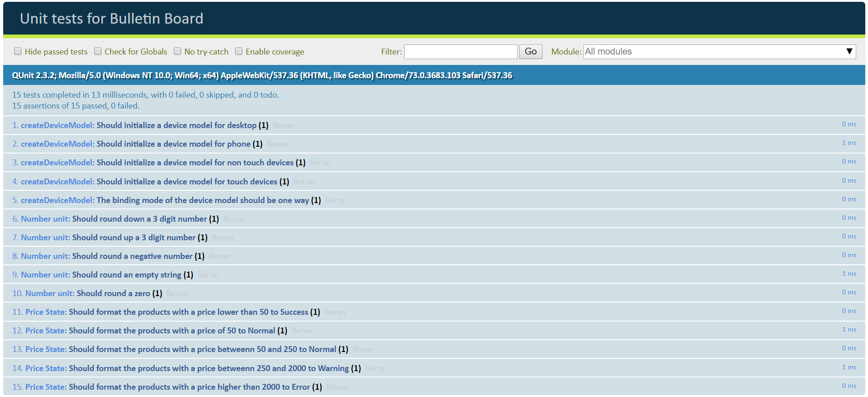The height and width of the screenshot is (397, 868).
Task: Rerun the round an empty string test
Action: (208, 275)
